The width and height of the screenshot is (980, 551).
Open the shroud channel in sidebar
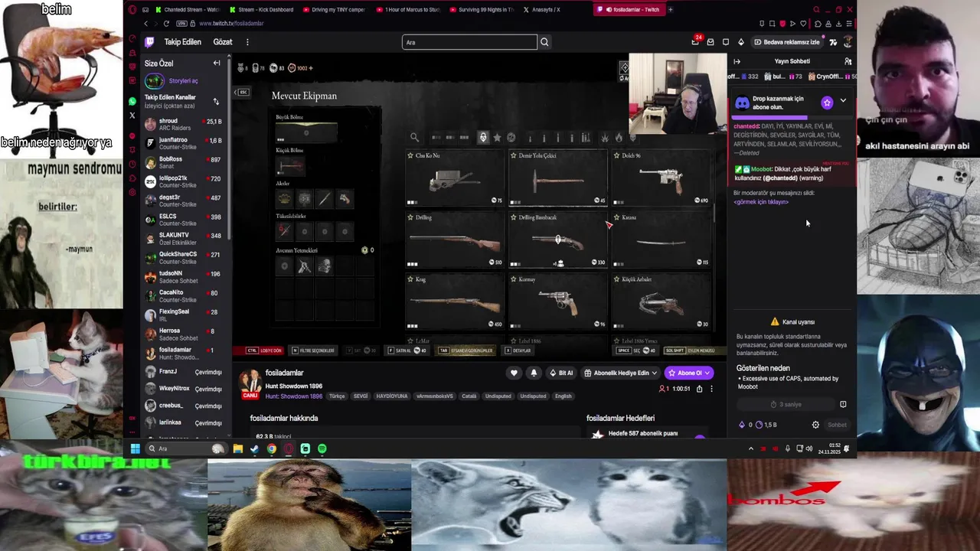[183, 124]
